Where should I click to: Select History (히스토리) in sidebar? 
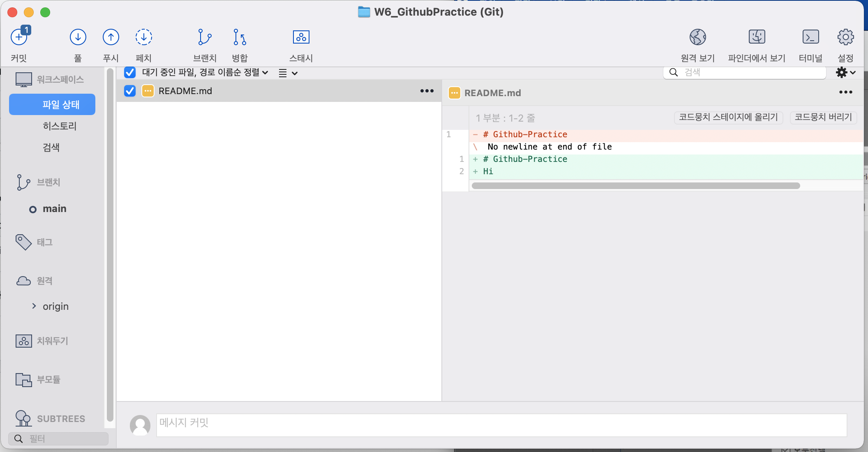[x=60, y=126]
